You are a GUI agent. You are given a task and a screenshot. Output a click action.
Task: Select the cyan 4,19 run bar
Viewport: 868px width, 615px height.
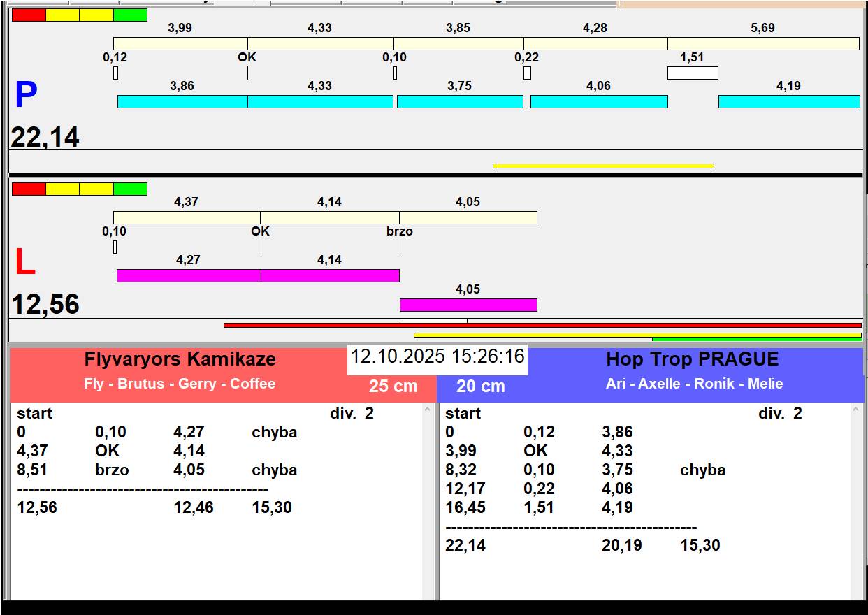[x=788, y=101]
